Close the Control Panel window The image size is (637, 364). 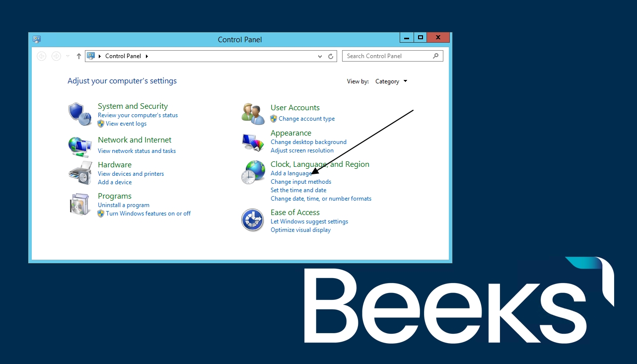(438, 38)
